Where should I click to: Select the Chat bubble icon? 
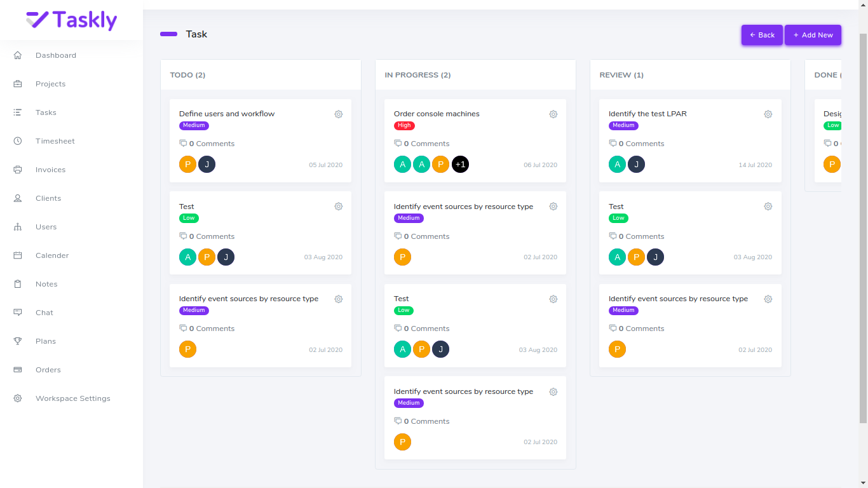pyautogui.click(x=18, y=313)
